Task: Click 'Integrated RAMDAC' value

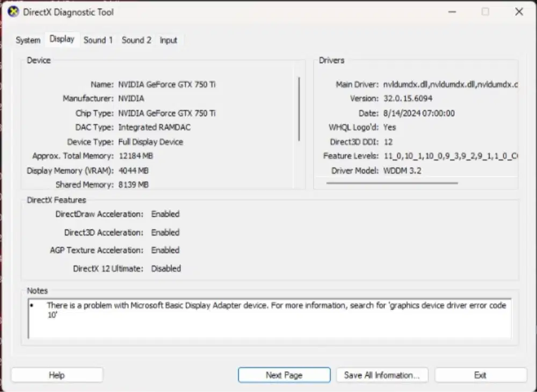Action: tap(155, 127)
